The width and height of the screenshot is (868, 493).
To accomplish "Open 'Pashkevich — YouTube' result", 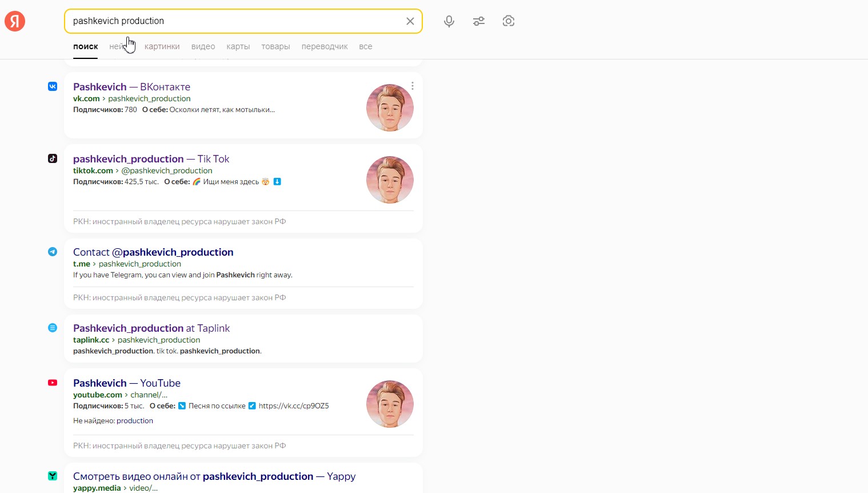I will 127,383.
